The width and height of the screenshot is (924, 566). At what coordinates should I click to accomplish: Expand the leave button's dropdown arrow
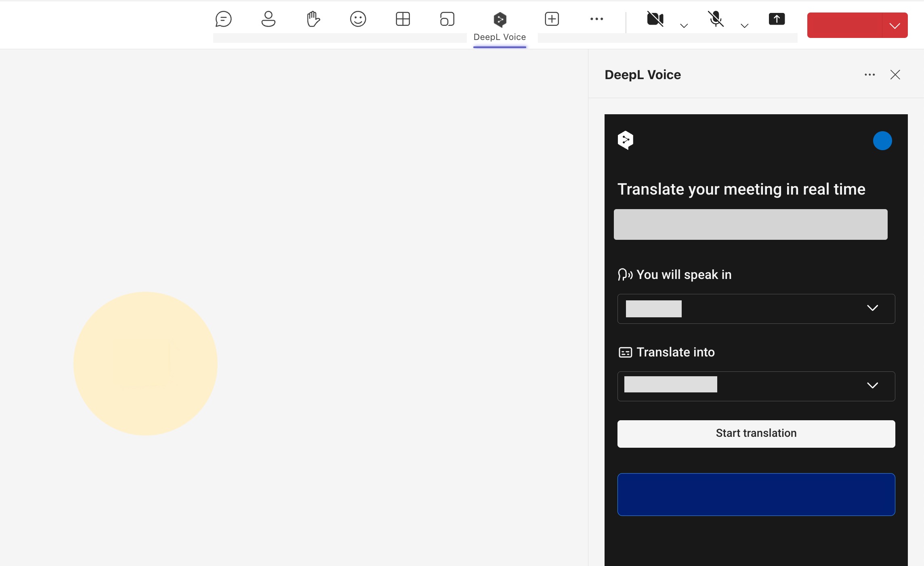895,25
